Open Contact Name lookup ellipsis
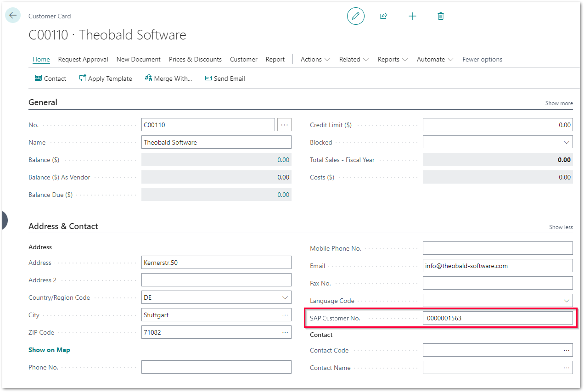The width and height of the screenshot is (584, 392). 567,368
